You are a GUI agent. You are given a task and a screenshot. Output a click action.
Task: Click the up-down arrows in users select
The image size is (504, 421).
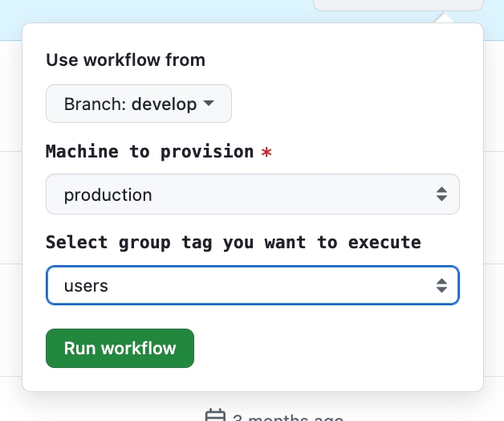point(441,285)
